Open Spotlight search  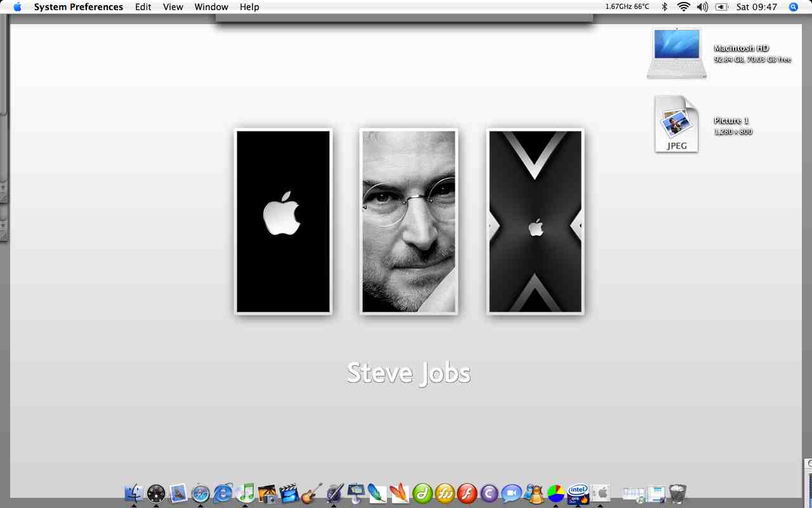tap(794, 7)
